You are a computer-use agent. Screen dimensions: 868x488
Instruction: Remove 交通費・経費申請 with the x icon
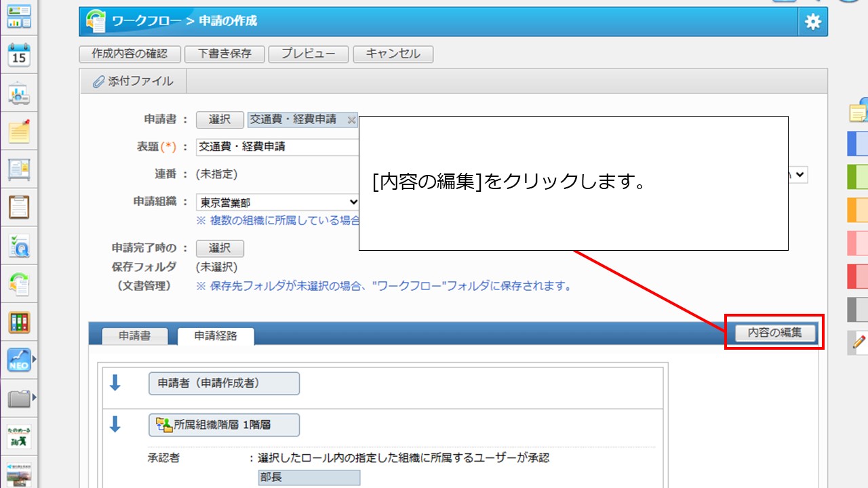point(351,120)
